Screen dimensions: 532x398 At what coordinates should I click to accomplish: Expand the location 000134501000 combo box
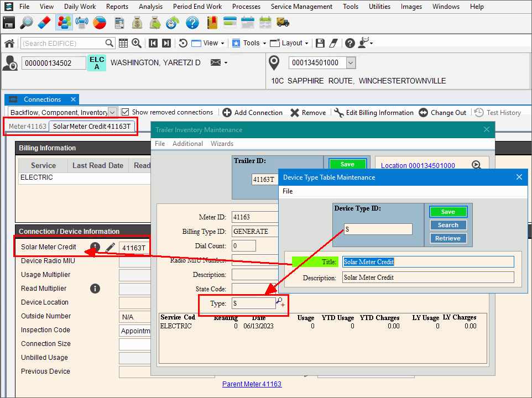point(351,62)
